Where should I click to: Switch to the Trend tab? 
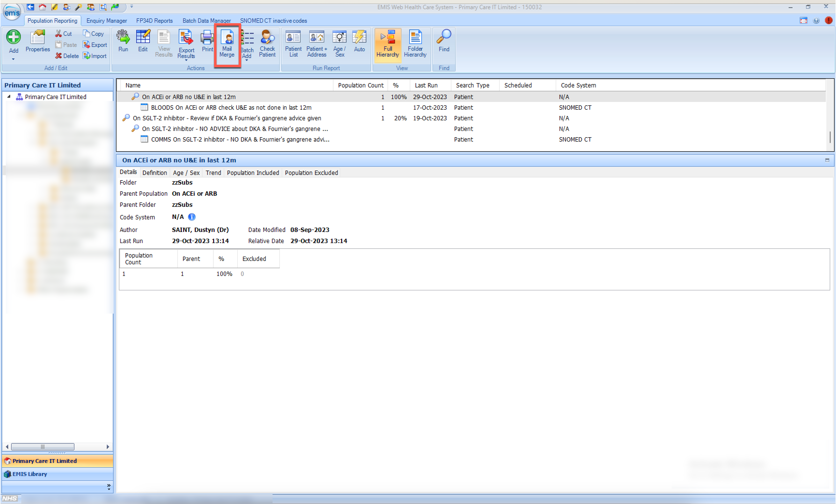coord(213,173)
